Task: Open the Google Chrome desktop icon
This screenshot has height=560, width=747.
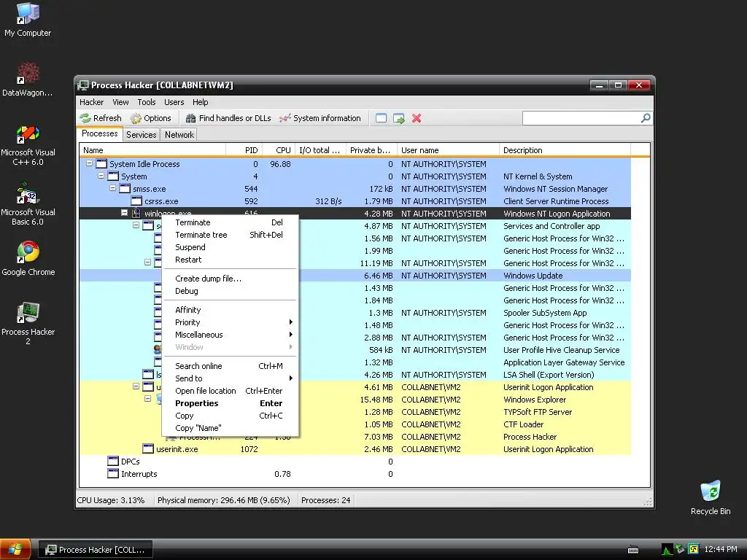Action: [x=28, y=259]
